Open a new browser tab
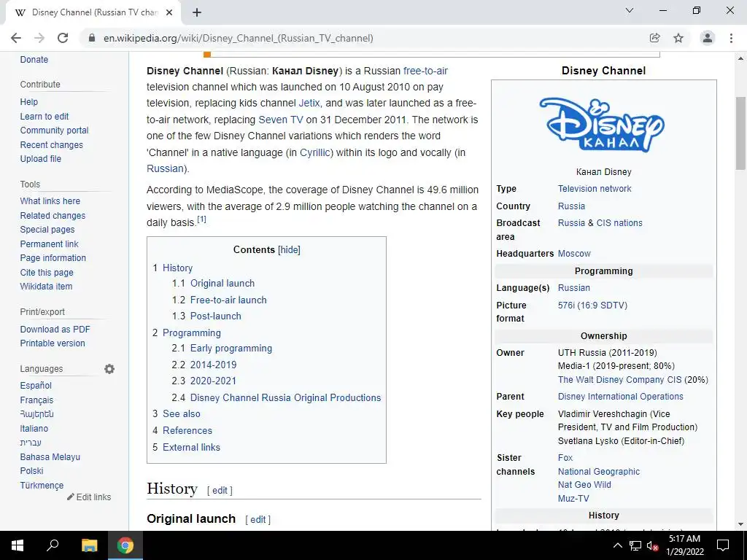 197,12
